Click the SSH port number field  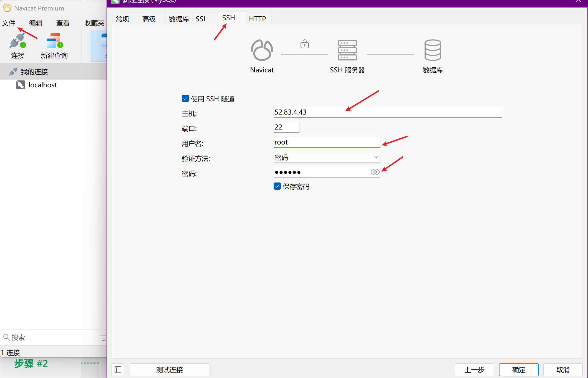tap(286, 127)
